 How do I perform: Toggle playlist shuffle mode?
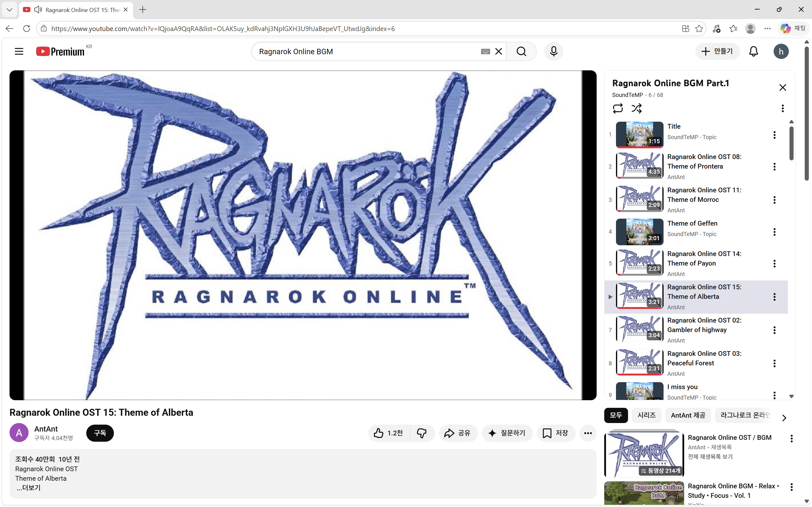(637, 108)
